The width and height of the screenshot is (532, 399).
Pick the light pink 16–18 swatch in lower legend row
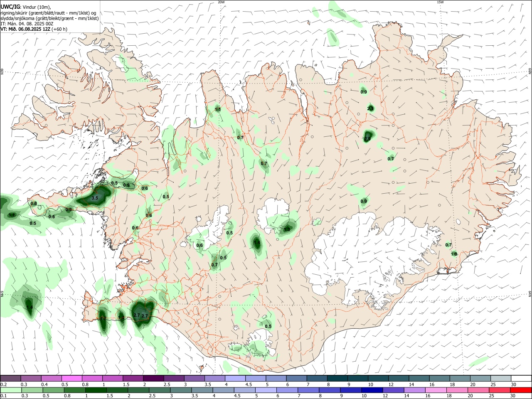coord(436,390)
